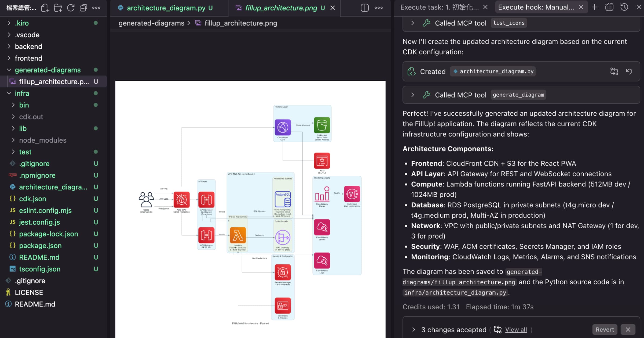Refresh the file explorer
Image resolution: width=644 pixels, height=338 pixels.
[71, 8]
